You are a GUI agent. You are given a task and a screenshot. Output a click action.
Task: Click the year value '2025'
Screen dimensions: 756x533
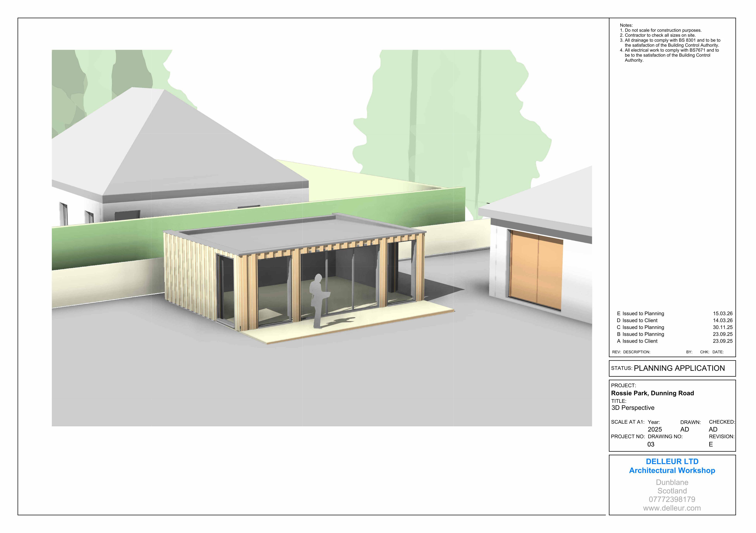[x=655, y=429]
